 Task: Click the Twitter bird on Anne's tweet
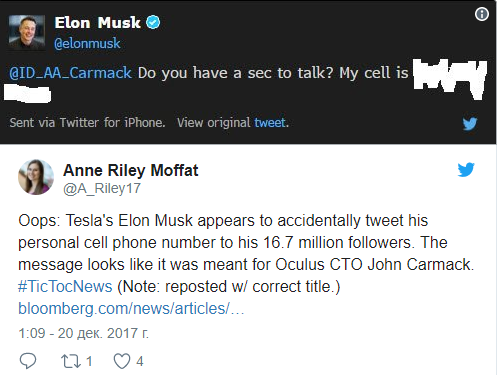tap(466, 169)
